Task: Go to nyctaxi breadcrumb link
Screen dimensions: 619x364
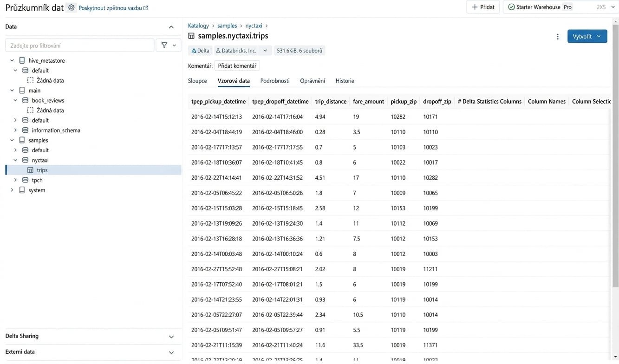Action: 254,26
